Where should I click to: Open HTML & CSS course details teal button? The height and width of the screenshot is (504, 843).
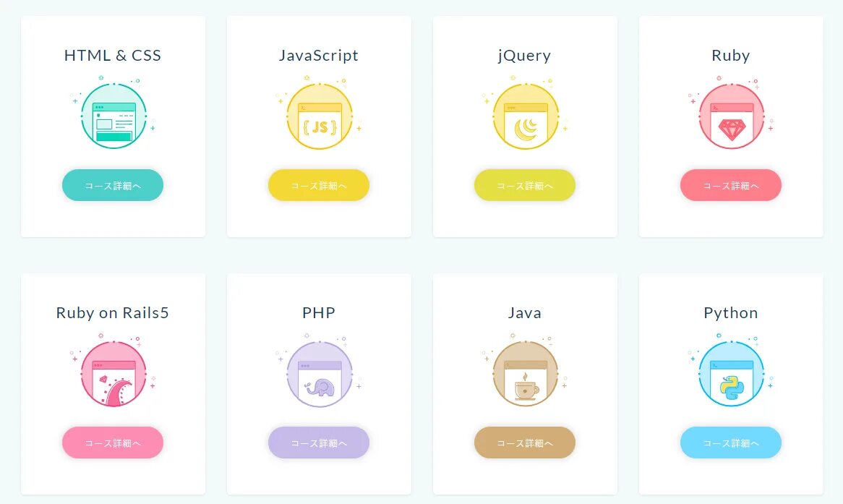click(x=113, y=185)
